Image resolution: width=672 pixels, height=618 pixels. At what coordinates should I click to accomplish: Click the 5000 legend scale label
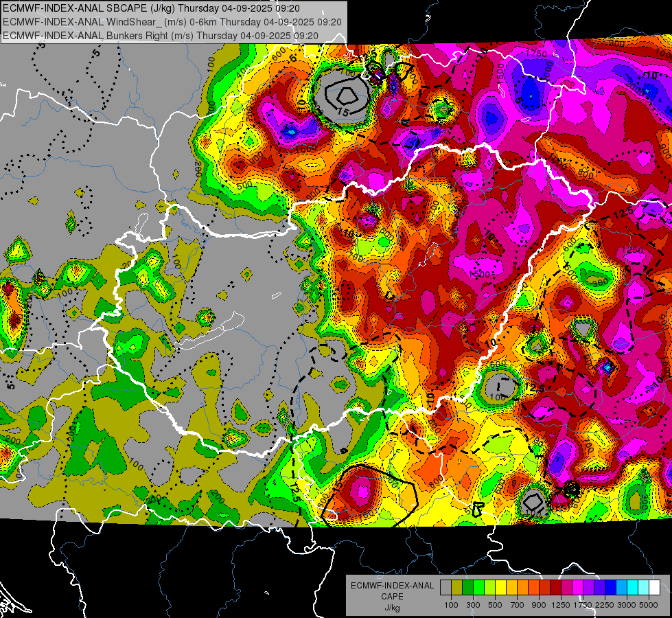click(649, 605)
